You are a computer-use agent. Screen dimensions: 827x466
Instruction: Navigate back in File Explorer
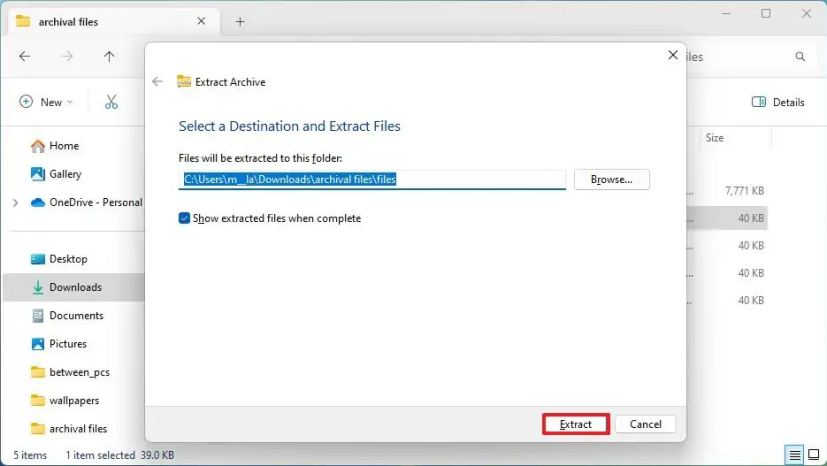(x=25, y=56)
